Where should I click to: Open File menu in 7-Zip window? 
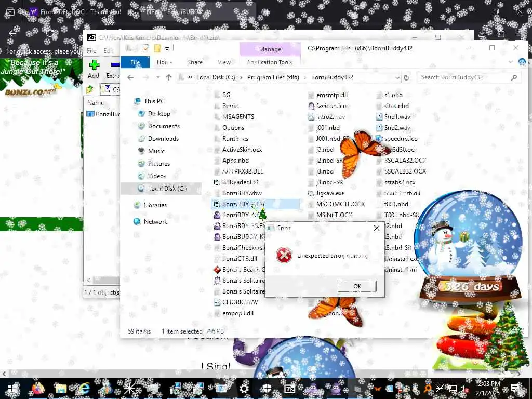[x=91, y=50]
